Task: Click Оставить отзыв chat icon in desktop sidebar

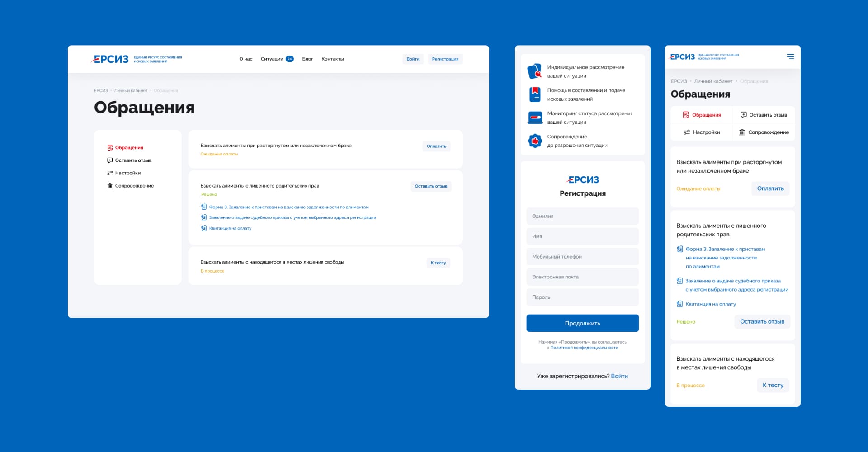Action: (110, 160)
